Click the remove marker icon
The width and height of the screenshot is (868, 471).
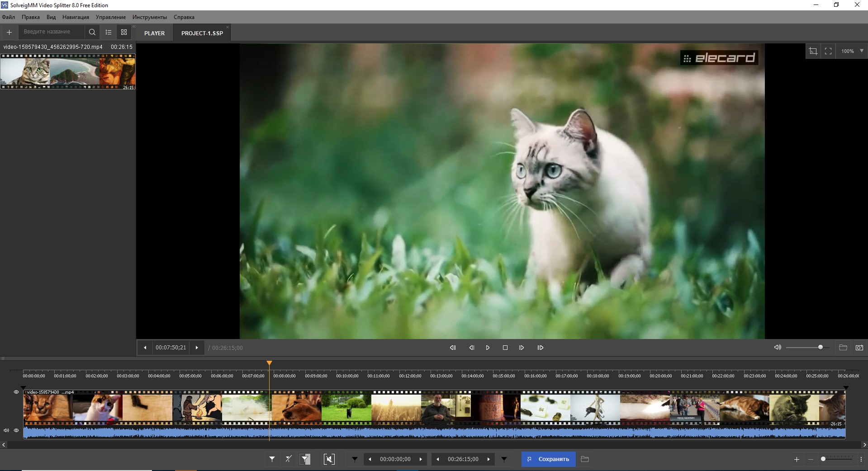coord(289,459)
